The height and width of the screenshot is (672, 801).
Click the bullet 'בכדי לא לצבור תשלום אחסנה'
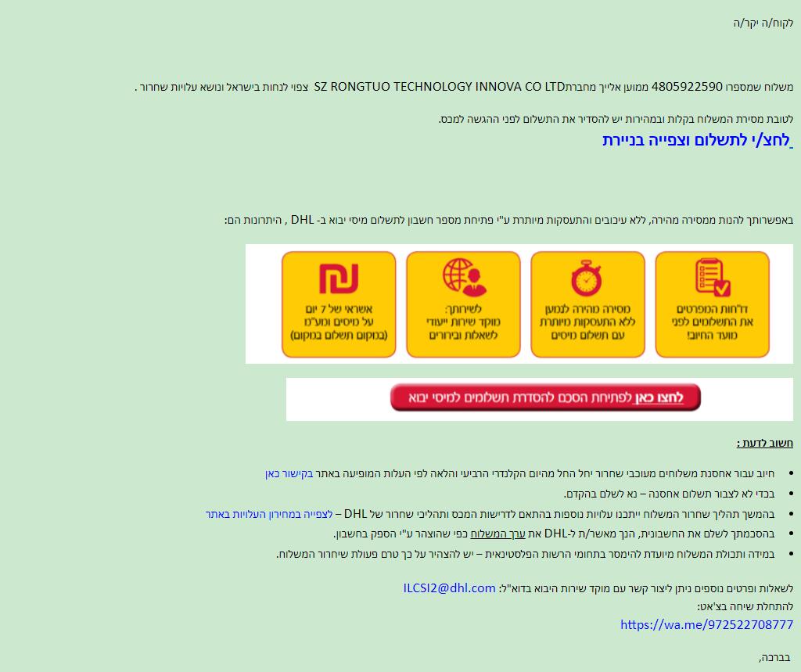pyautogui.click(x=670, y=494)
